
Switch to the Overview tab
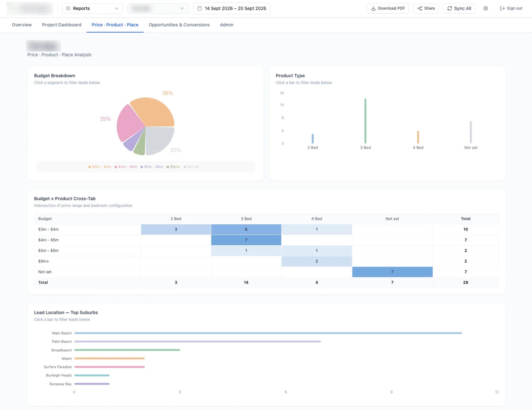click(x=22, y=25)
